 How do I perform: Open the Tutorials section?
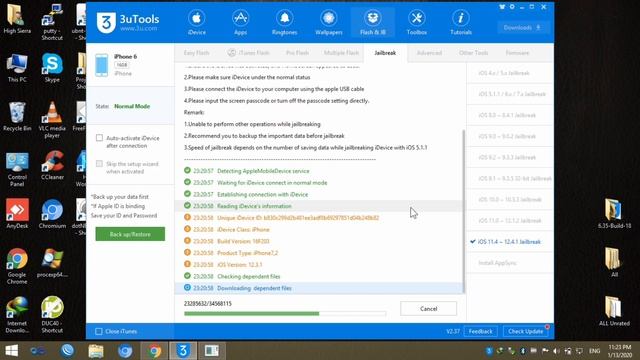(461, 22)
